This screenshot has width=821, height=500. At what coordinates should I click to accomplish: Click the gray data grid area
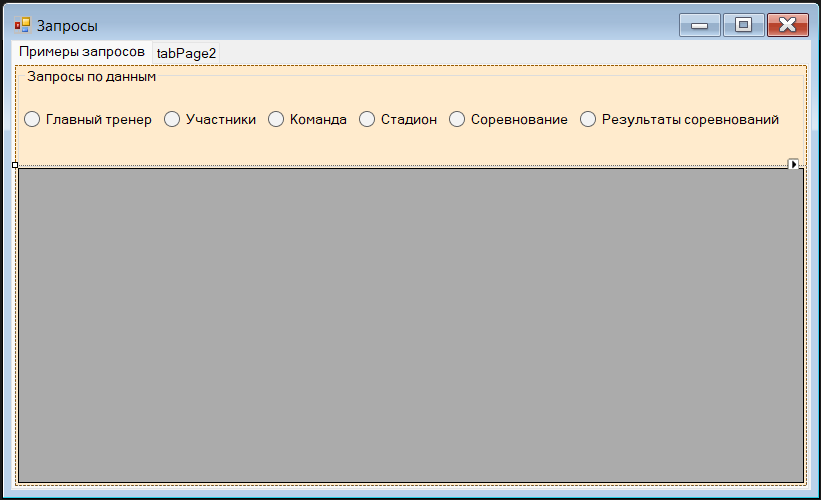[x=411, y=325]
